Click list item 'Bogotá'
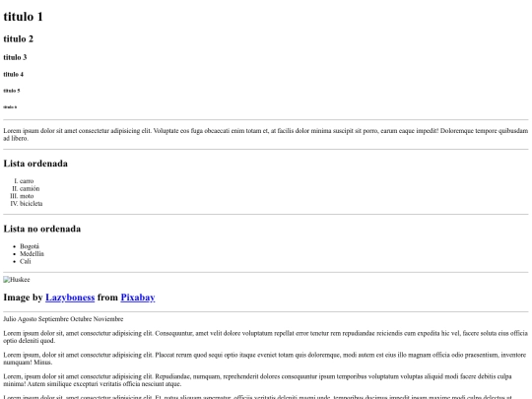 coord(30,246)
